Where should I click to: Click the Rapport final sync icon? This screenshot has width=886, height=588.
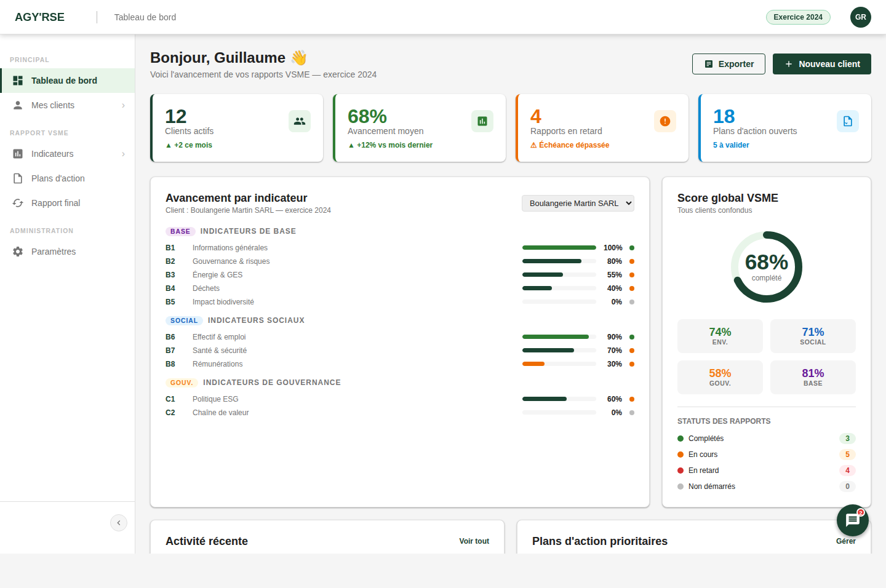18,203
